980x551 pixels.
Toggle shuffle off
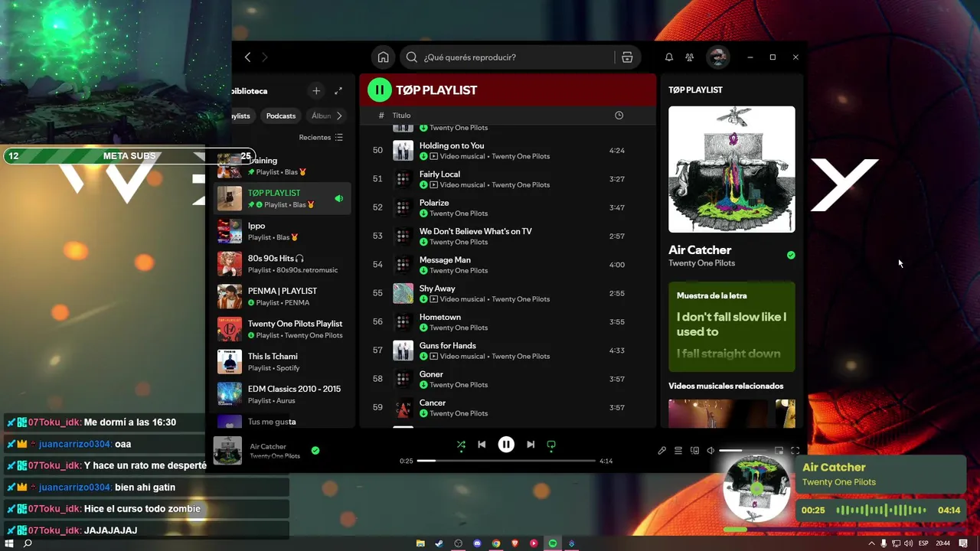(x=461, y=445)
